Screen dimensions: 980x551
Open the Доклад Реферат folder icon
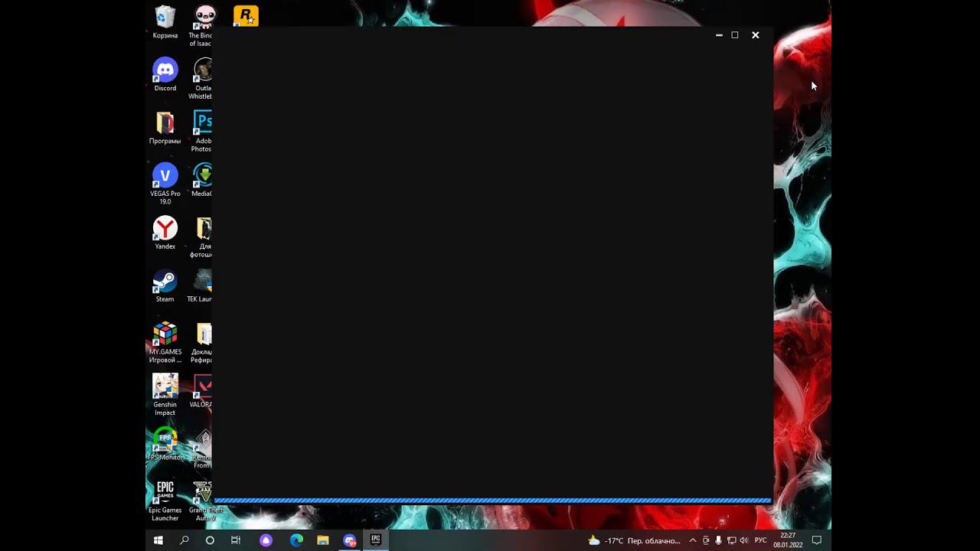pyautogui.click(x=202, y=343)
